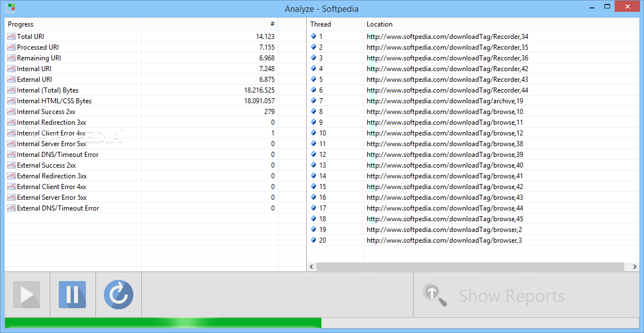Image resolution: width=644 pixels, height=333 pixels.
Task: Click the blue icon of thread 20
Action: [x=314, y=240]
